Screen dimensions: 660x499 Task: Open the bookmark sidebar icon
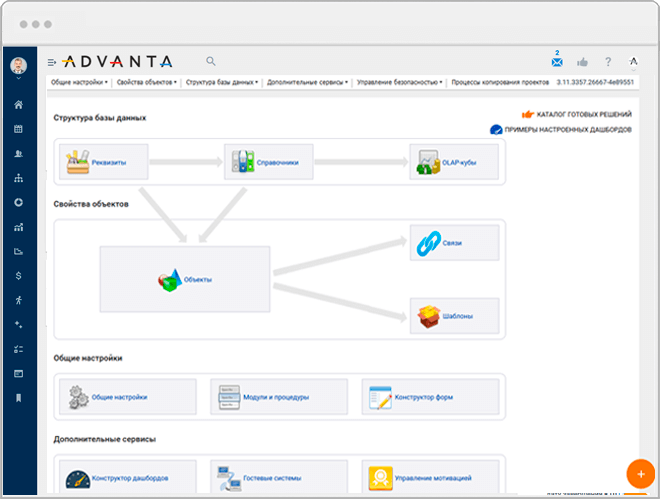coord(18,398)
